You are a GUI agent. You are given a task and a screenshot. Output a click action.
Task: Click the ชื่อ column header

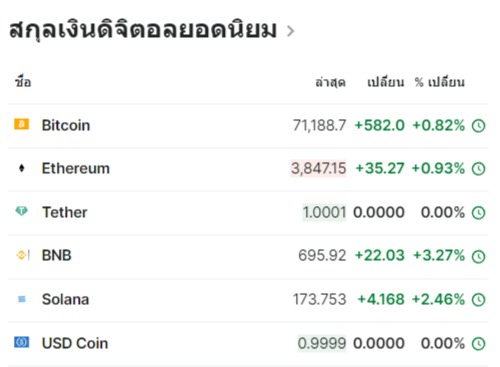[23, 81]
